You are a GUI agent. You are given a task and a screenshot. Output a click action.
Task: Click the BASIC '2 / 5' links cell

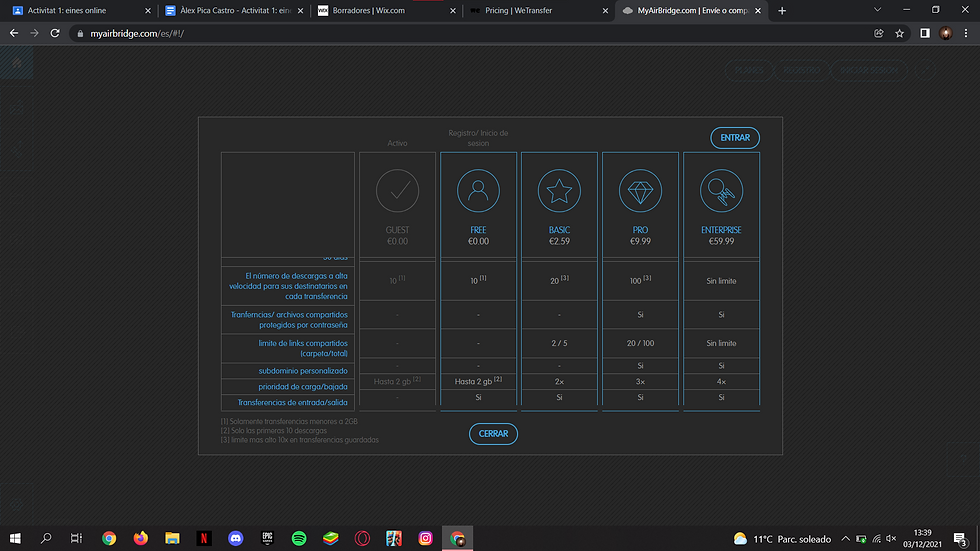click(559, 343)
